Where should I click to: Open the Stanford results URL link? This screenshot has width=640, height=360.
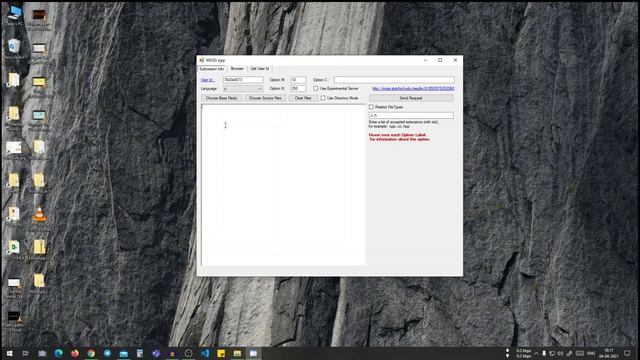(413, 89)
